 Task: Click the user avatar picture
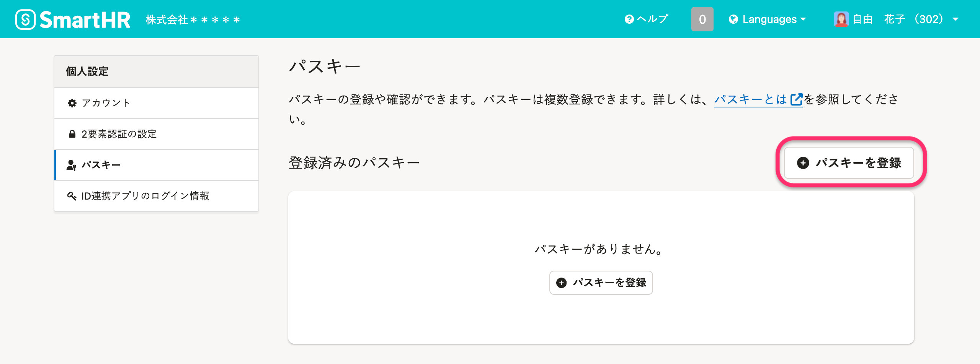841,19
